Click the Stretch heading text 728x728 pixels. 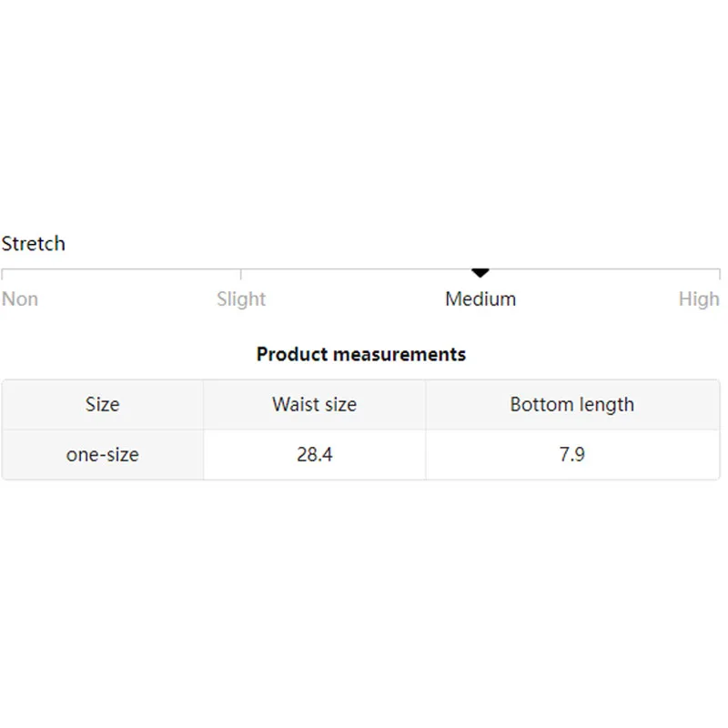[x=34, y=244]
